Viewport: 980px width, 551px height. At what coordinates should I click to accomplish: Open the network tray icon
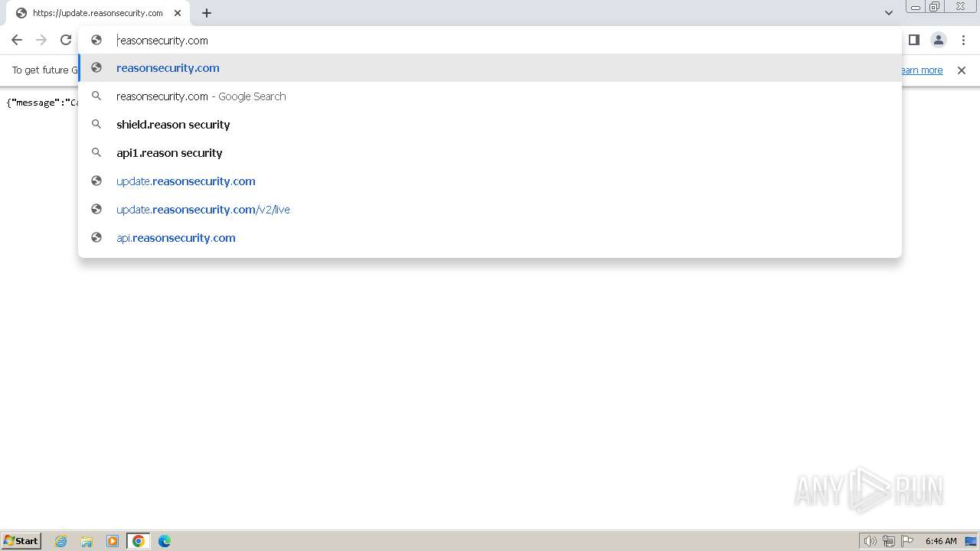coord(889,541)
